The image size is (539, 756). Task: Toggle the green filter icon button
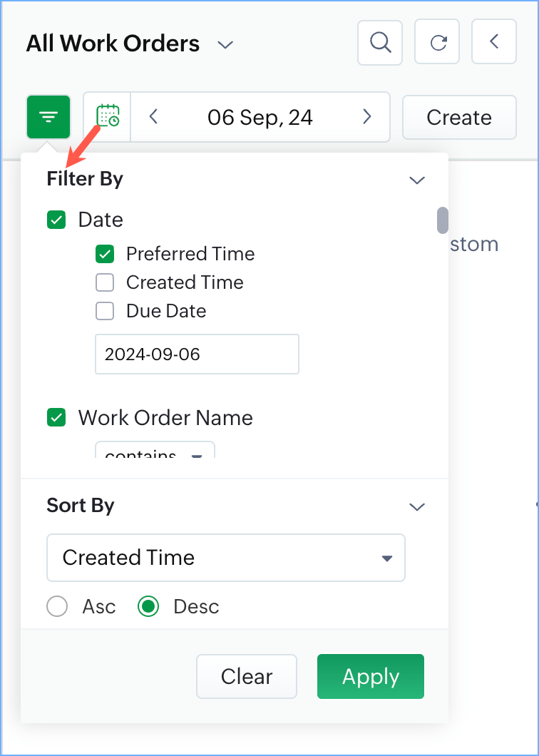tap(48, 117)
